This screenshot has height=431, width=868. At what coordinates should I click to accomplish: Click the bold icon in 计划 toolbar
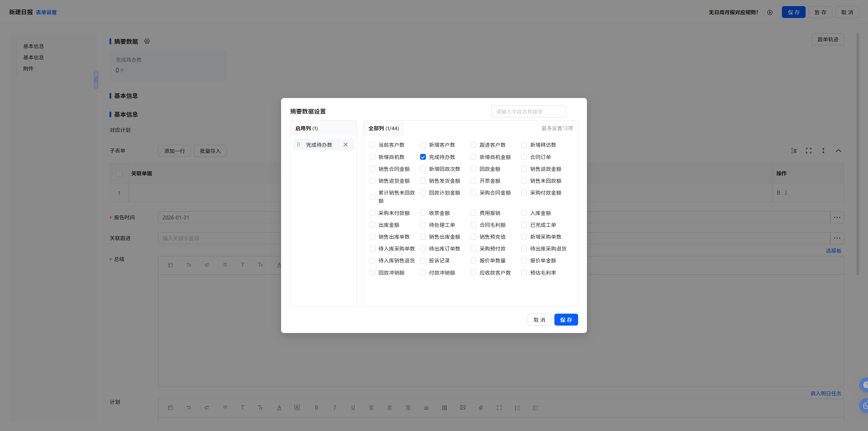(316, 408)
